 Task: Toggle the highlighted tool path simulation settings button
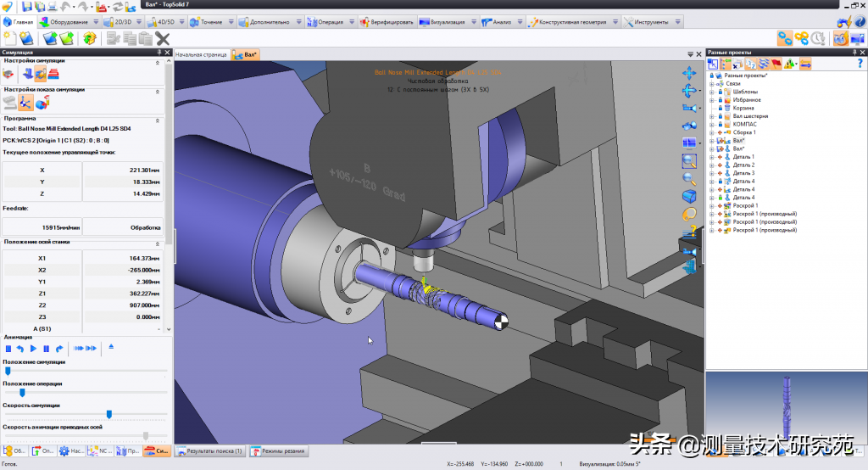40,74
